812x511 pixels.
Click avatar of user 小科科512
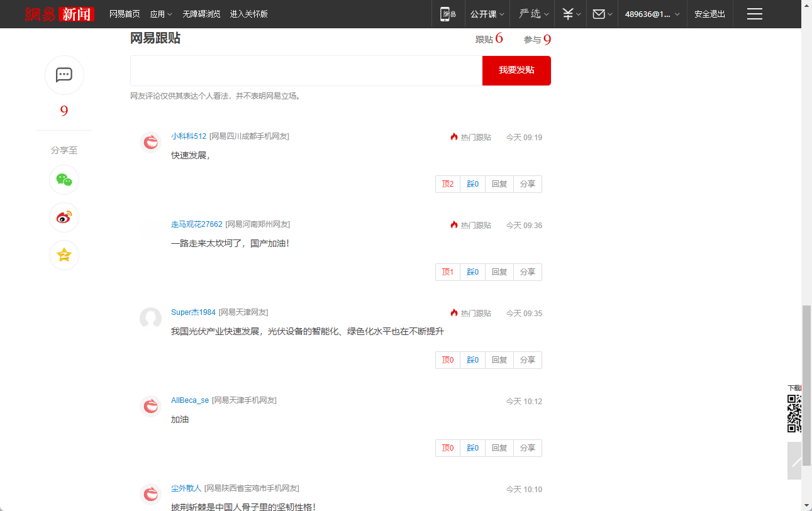tap(150, 142)
